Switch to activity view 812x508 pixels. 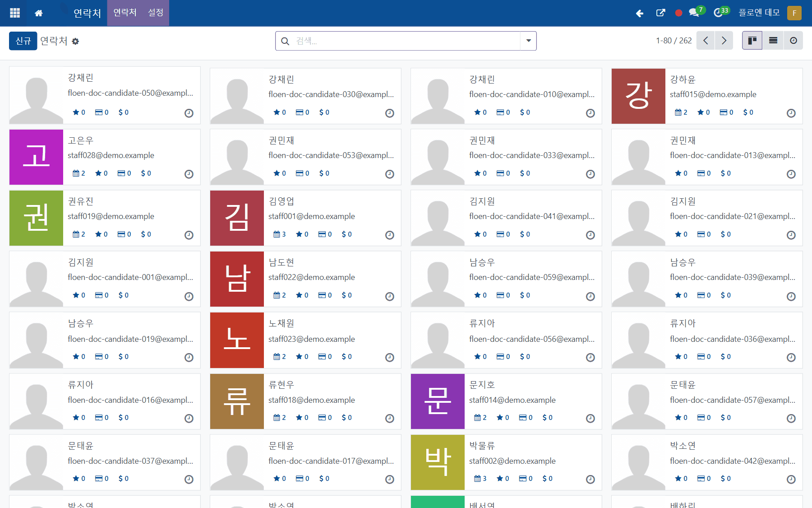793,41
